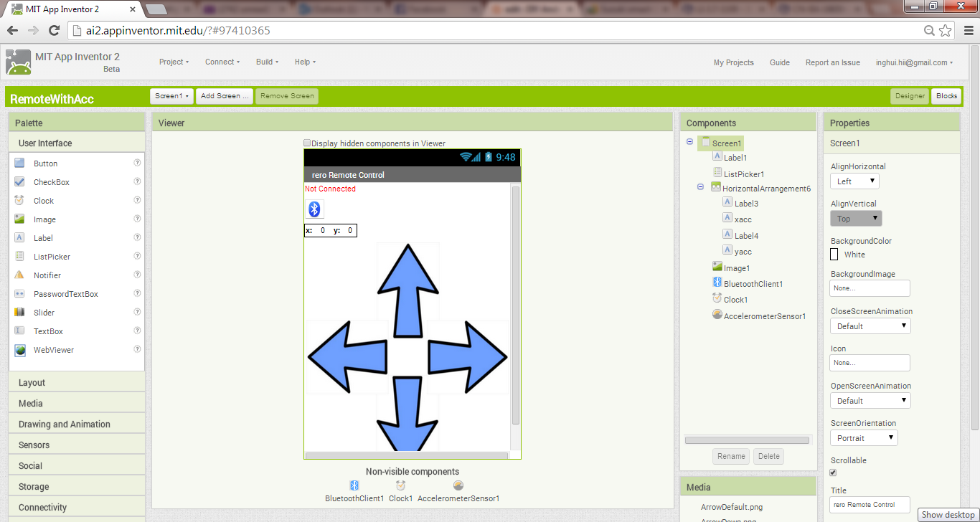980x522 pixels.
Task: Click the left arrow image in the viewer
Action: [348, 356]
